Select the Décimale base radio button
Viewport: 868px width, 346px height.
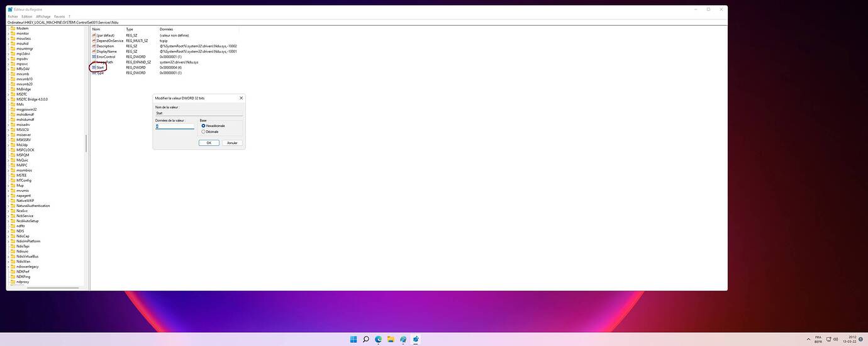[203, 131]
